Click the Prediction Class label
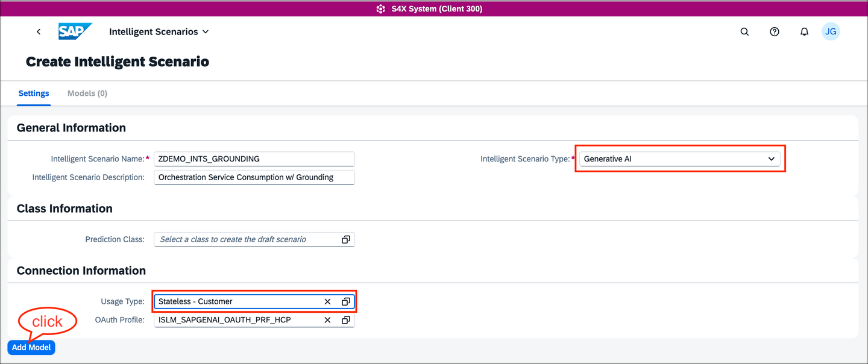The width and height of the screenshot is (868, 364). point(115,239)
